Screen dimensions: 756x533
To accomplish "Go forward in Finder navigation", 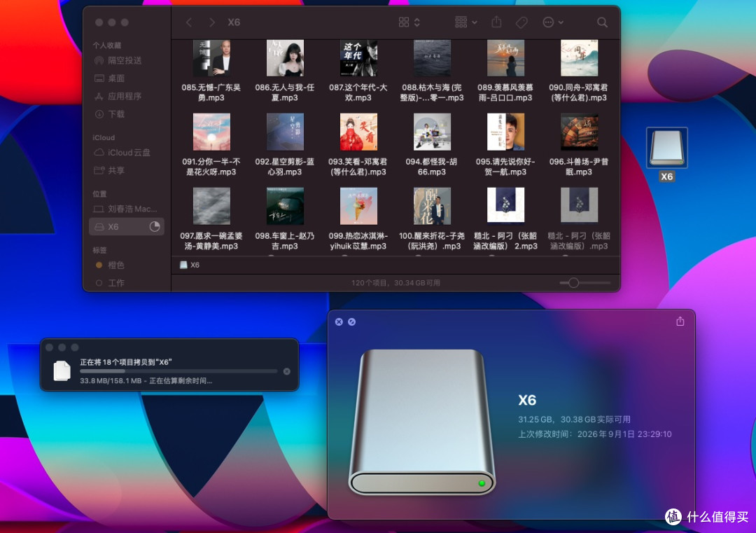I will (x=211, y=22).
